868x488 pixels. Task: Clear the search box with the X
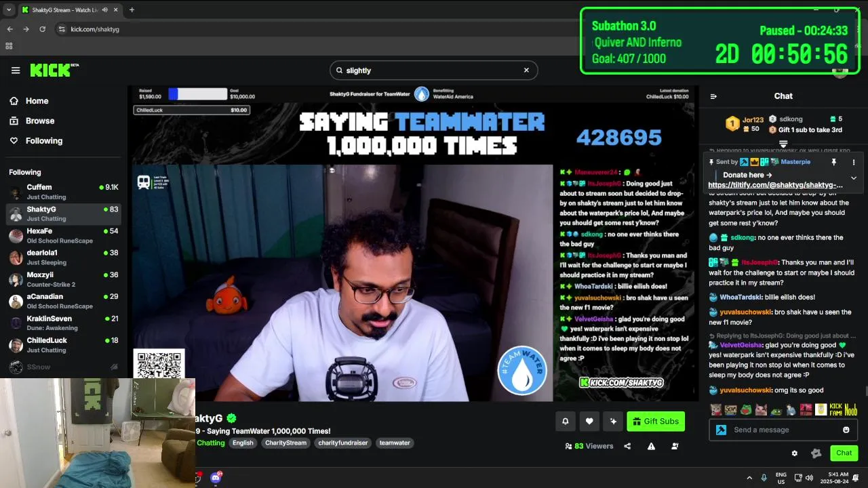pyautogui.click(x=526, y=70)
